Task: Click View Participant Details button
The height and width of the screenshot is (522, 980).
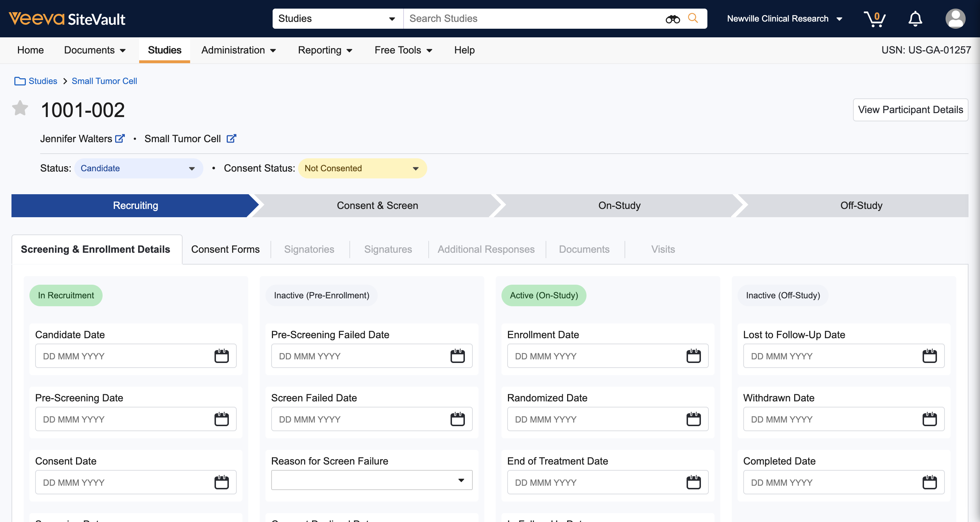Action: (x=910, y=110)
